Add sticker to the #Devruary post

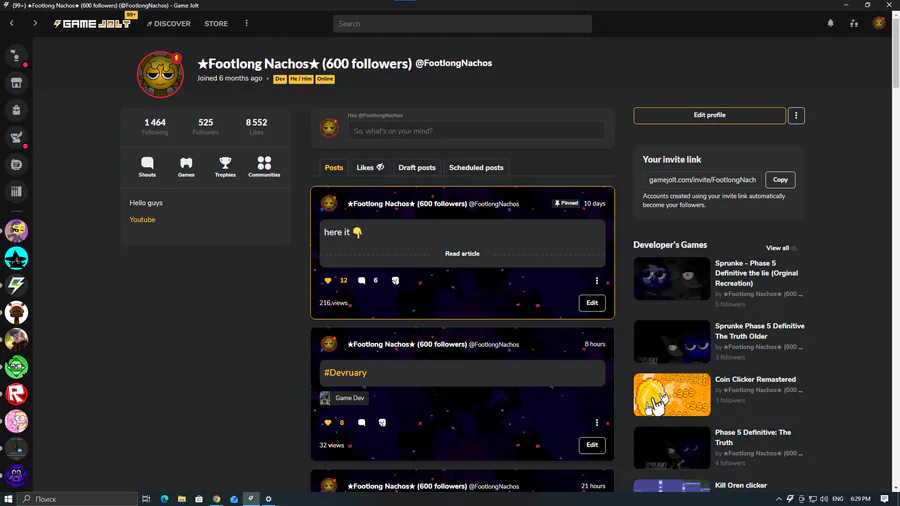coord(382,423)
